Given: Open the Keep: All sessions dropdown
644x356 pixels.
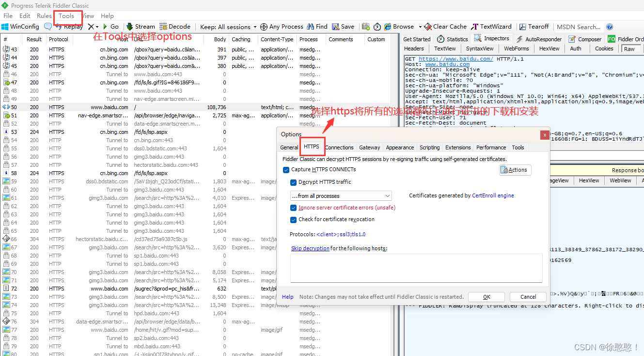Looking at the screenshot, I should [228, 27].
